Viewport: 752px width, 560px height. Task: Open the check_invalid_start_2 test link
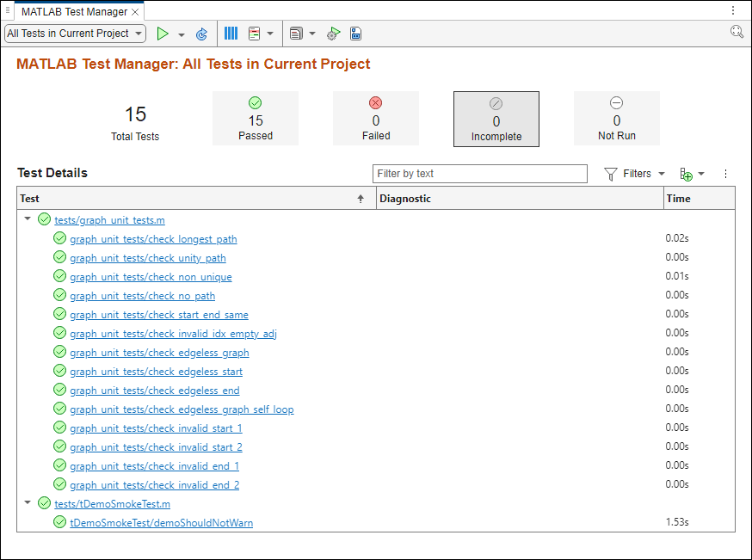(156, 447)
